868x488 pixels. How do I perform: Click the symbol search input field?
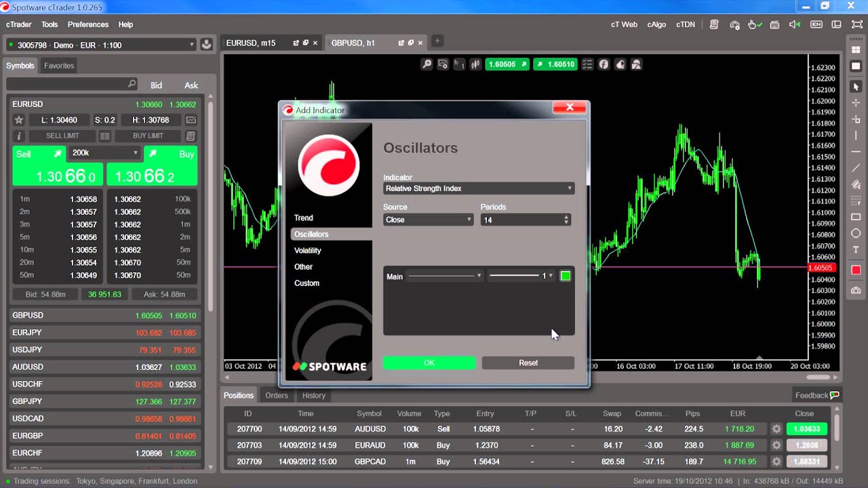[x=71, y=84]
